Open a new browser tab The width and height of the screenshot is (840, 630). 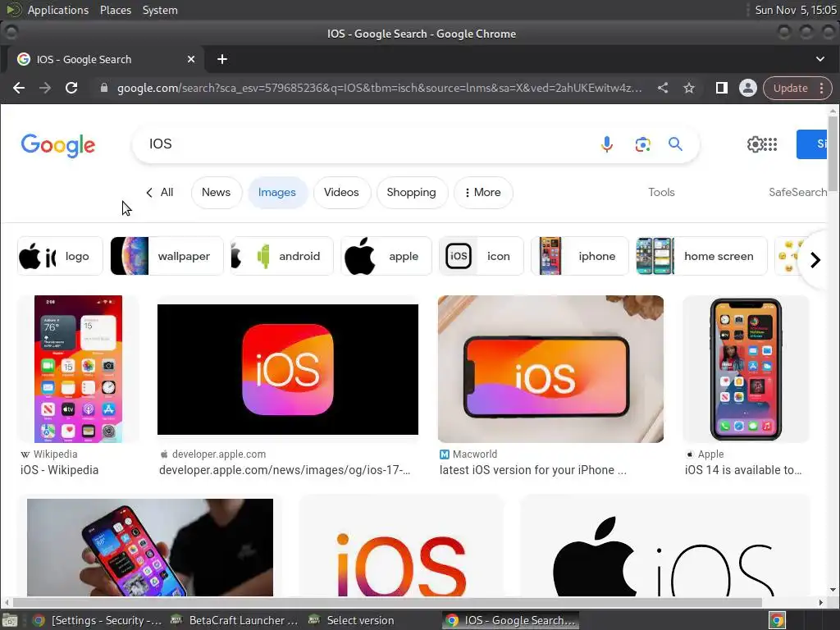(x=222, y=59)
